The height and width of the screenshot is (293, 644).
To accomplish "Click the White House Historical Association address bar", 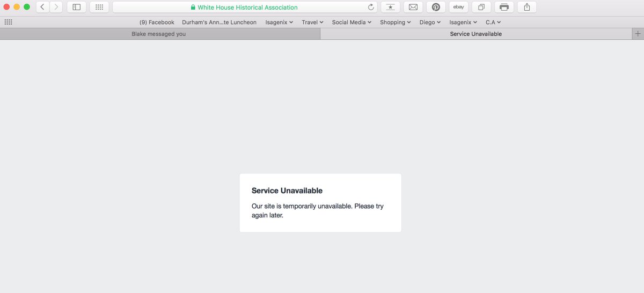I will 244,8.
